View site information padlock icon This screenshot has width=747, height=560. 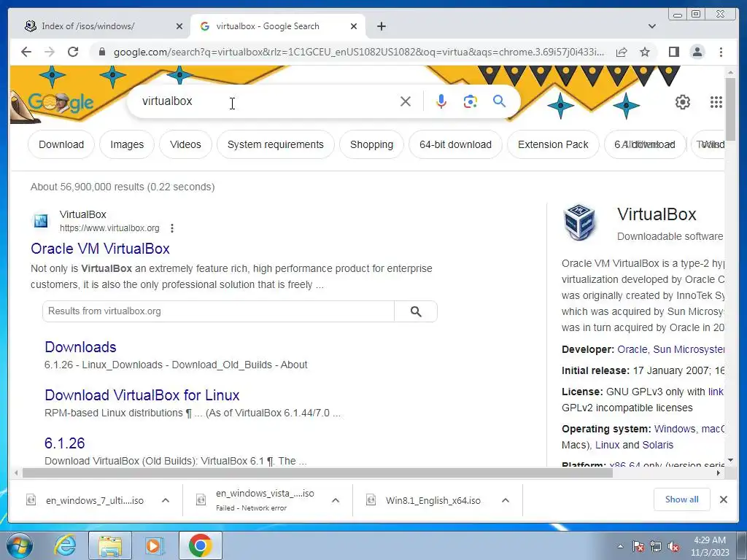[x=101, y=52]
